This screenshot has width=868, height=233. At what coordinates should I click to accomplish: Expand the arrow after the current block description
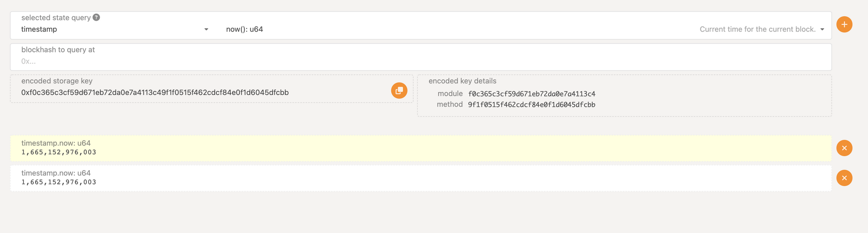click(x=822, y=29)
